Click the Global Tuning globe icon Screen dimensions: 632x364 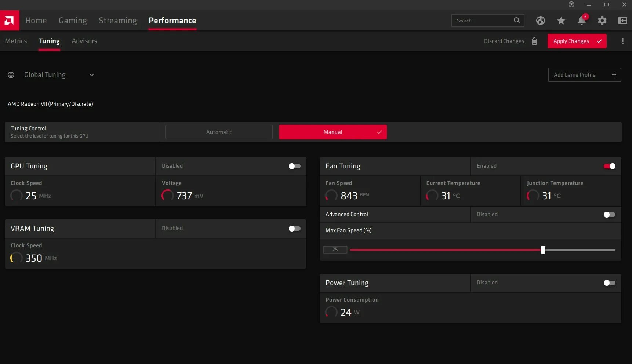11,75
